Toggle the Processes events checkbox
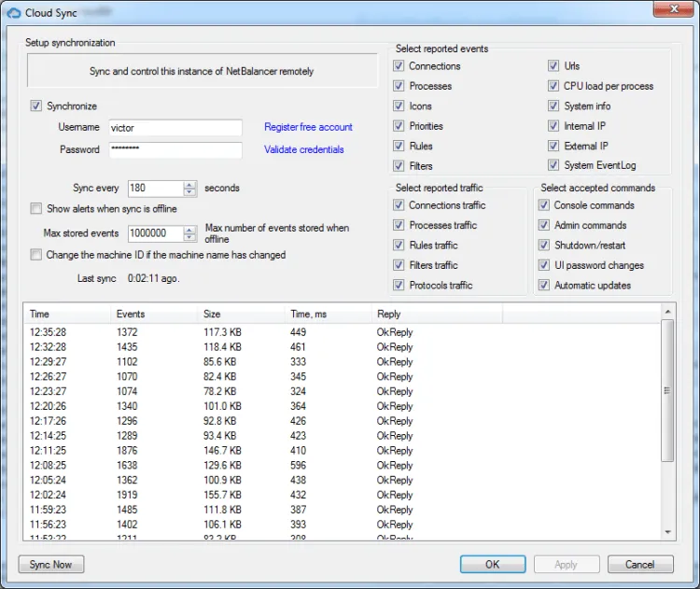This screenshot has width=700, height=589. tap(399, 86)
